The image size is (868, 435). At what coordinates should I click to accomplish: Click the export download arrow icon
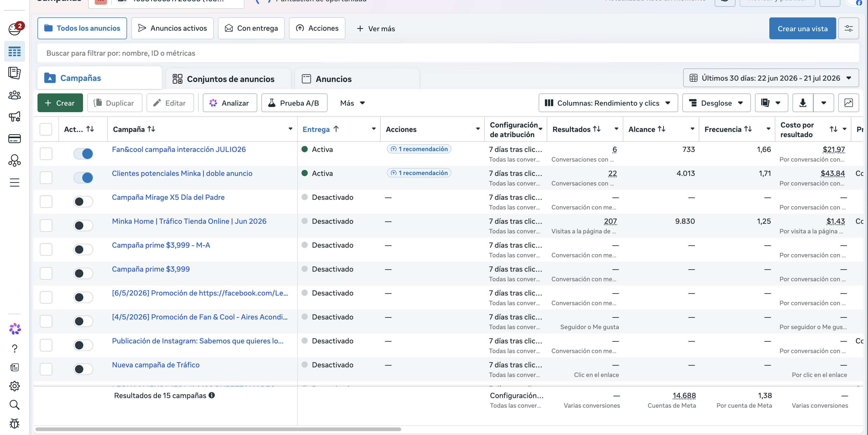(803, 103)
